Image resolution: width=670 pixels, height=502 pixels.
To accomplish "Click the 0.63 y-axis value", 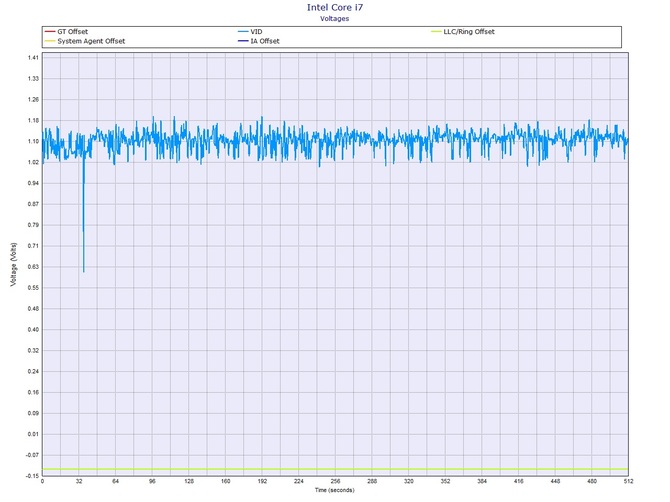I will click(x=33, y=267).
